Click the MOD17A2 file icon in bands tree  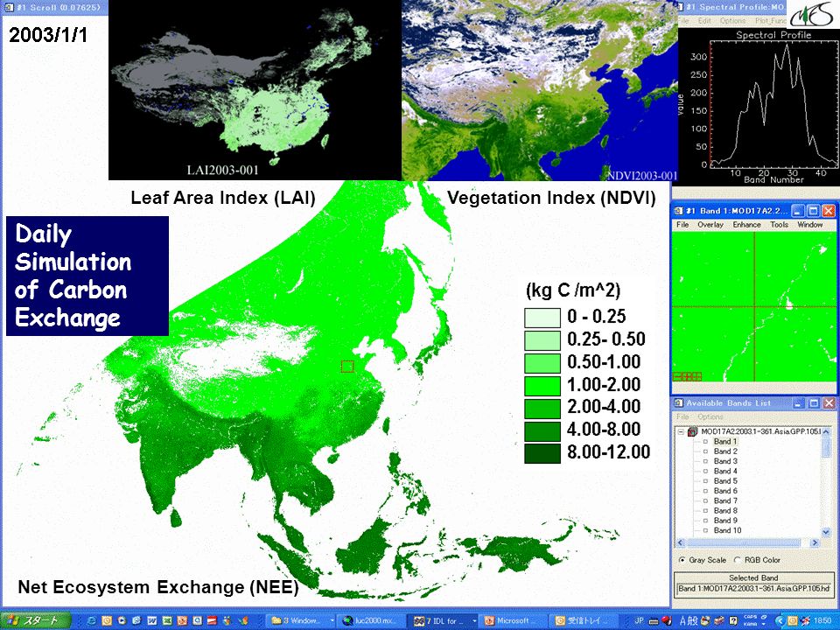[x=693, y=431]
